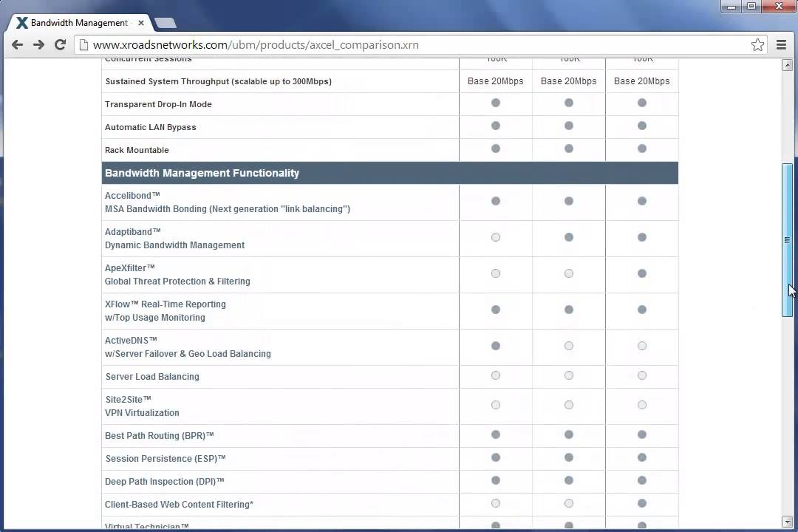Click ActiveDNS second column empty dot
Screen dimensions: 798x532
[x=569, y=346]
